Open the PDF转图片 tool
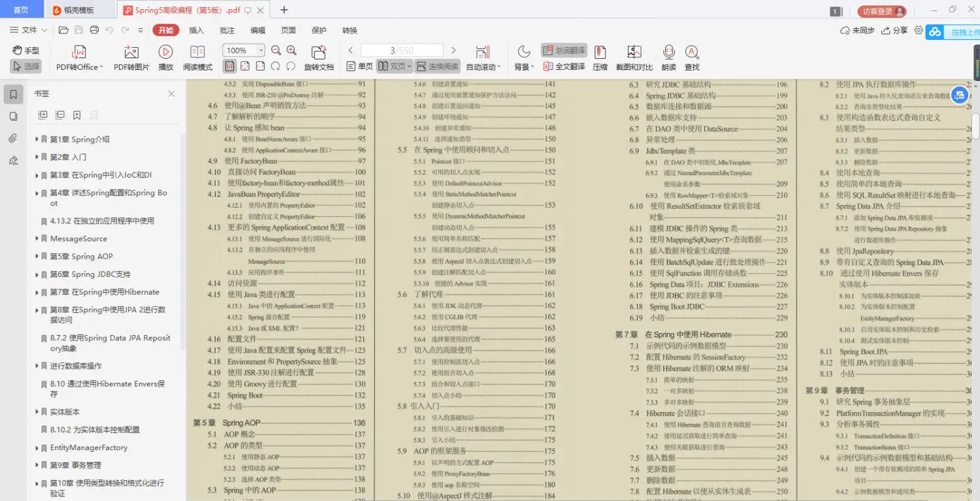Image resolution: width=980 pixels, height=501 pixels. (x=131, y=57)
